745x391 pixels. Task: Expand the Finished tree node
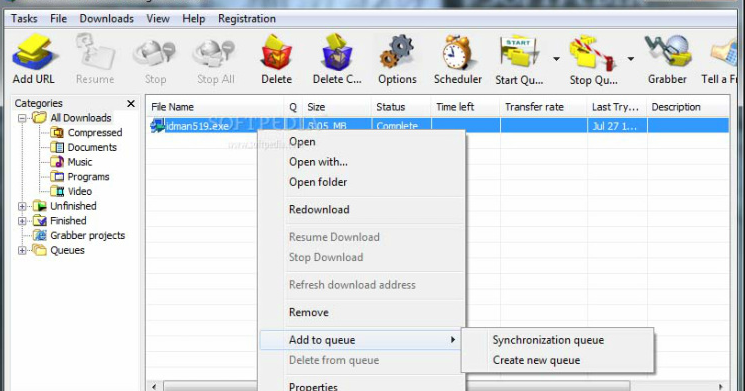(x=22, y=221)
